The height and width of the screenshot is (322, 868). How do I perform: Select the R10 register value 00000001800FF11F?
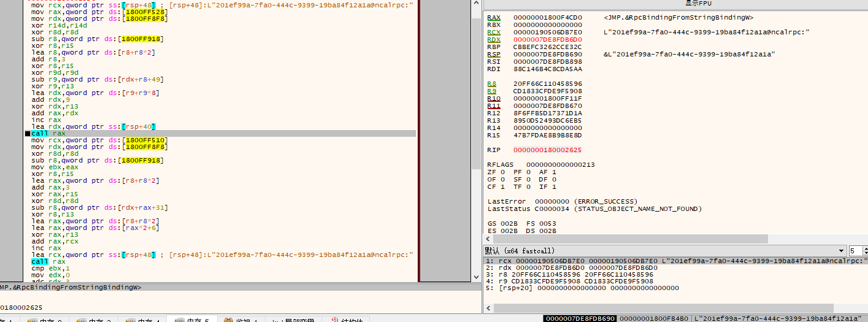pos(548,98)
